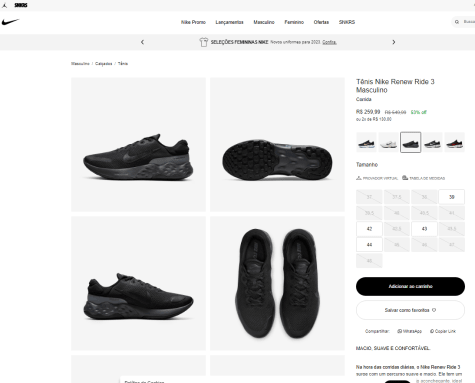Select the black with white sole variant
The image size is (475, 383).
(433, 142)
